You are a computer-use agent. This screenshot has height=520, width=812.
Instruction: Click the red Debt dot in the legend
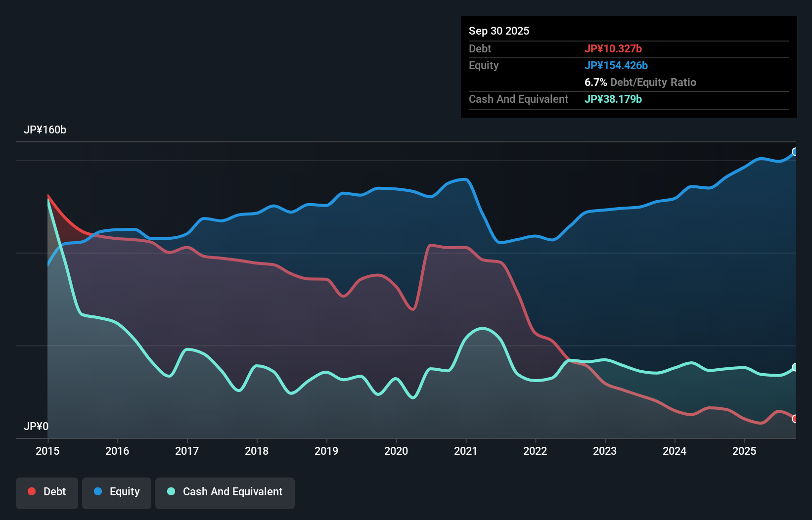pos(31,491)
